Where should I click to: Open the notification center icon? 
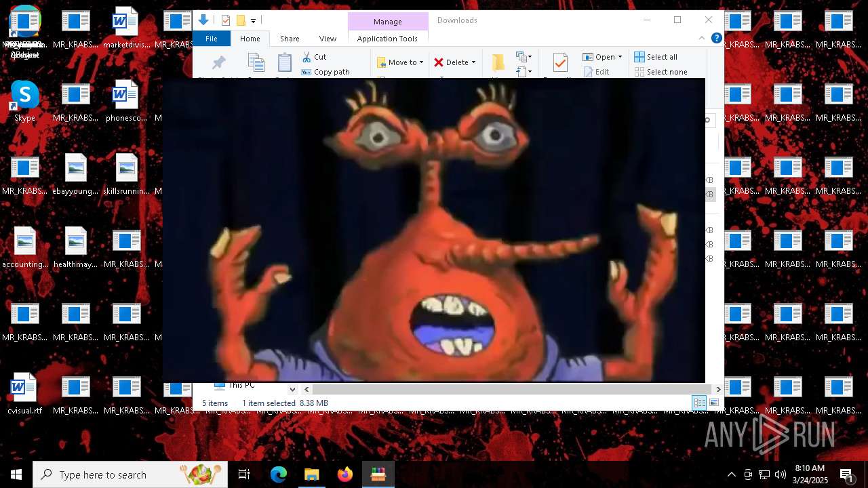click(x=846, y=474)
